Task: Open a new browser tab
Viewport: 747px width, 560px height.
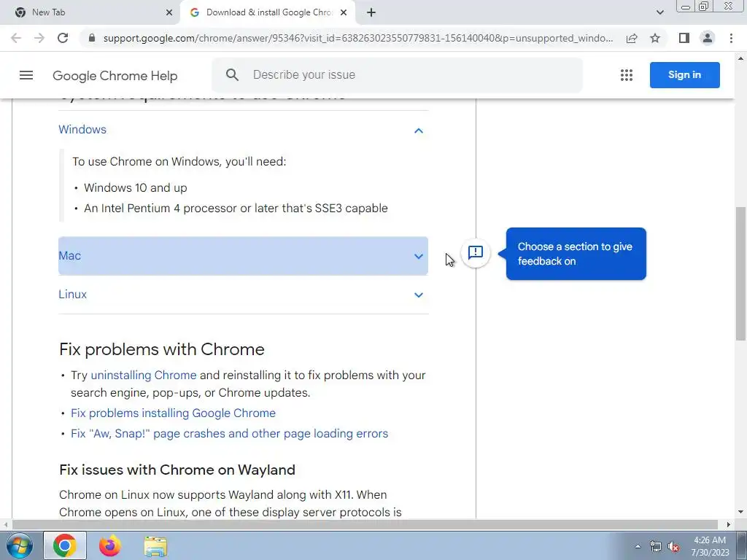Action: (371, 12)
